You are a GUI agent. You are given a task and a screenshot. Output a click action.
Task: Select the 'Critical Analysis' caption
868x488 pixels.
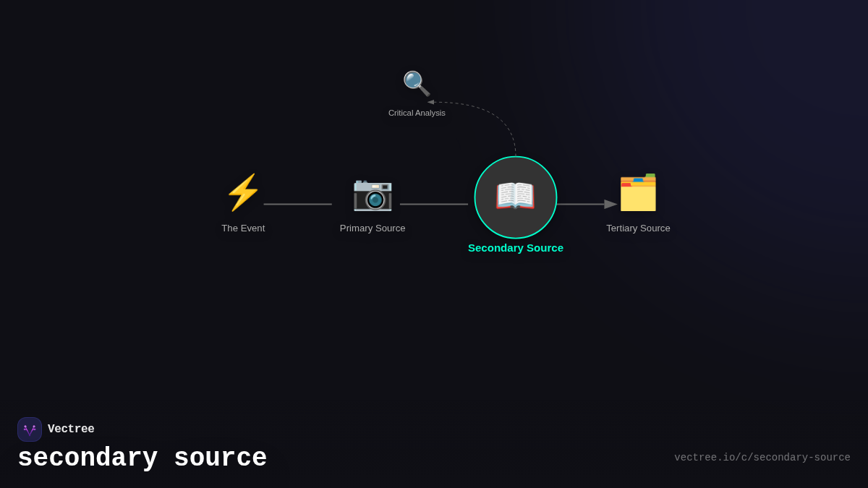[x=417, y=113]
